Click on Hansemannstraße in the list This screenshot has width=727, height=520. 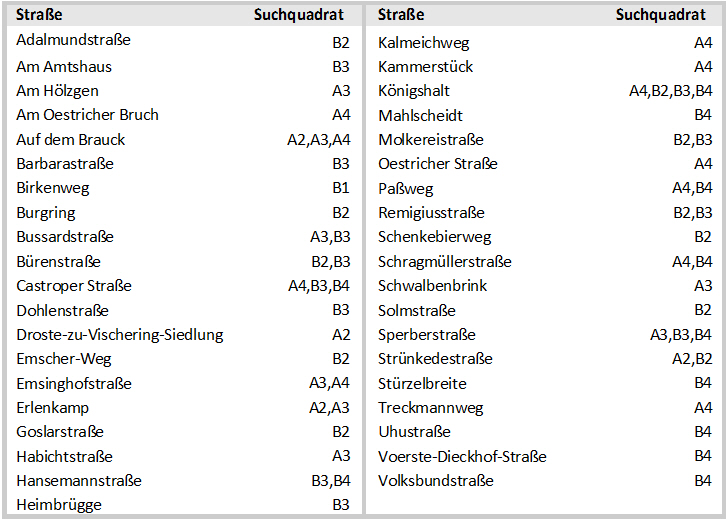[x=79, y=481]
